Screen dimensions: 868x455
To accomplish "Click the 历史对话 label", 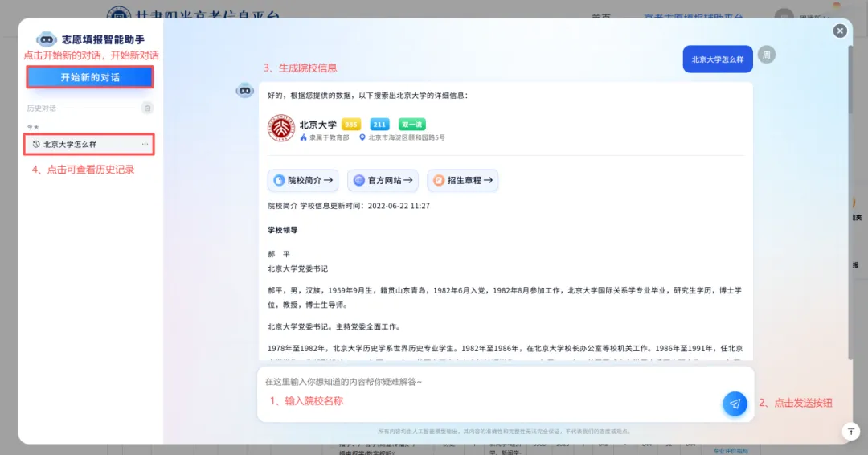I will click(x=42, y=109).
